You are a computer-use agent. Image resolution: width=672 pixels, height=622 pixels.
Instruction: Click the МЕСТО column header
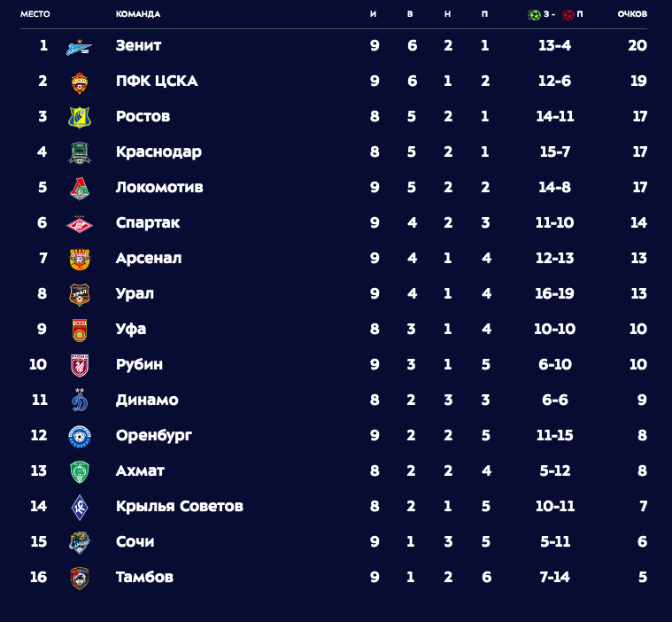click(35, 14)
